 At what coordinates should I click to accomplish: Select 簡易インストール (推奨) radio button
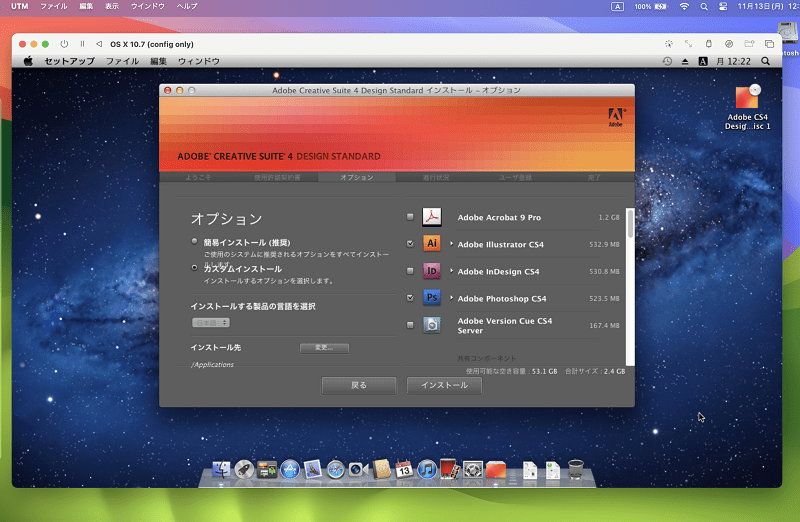click(x=194, y=241)
